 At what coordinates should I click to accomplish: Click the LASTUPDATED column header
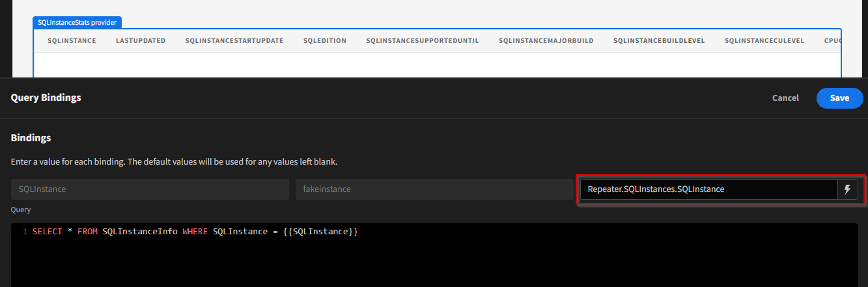[x=141, y=40]
